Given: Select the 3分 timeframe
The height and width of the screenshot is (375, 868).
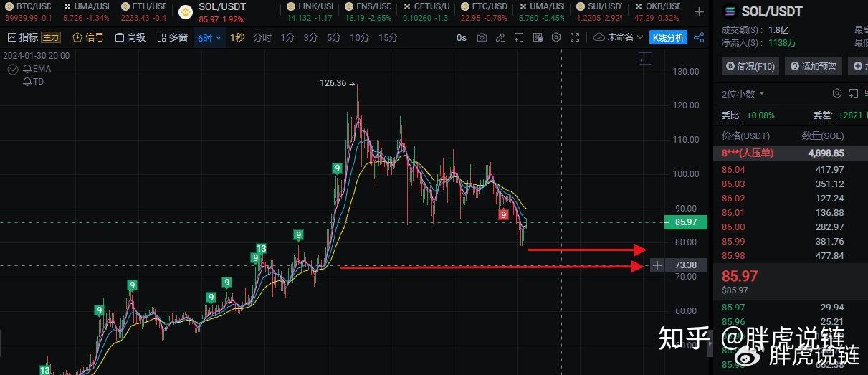Looking at the screenshot, I should (310, 37).
